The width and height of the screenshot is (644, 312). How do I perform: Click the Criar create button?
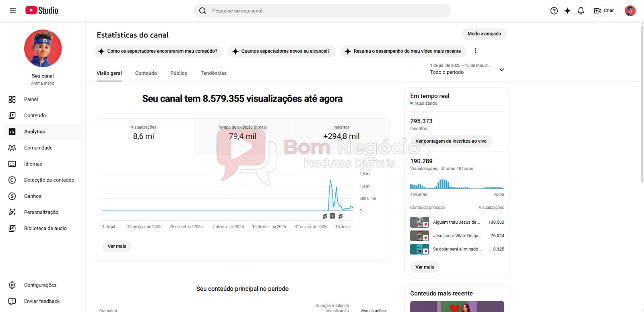[x=604, y=11]
